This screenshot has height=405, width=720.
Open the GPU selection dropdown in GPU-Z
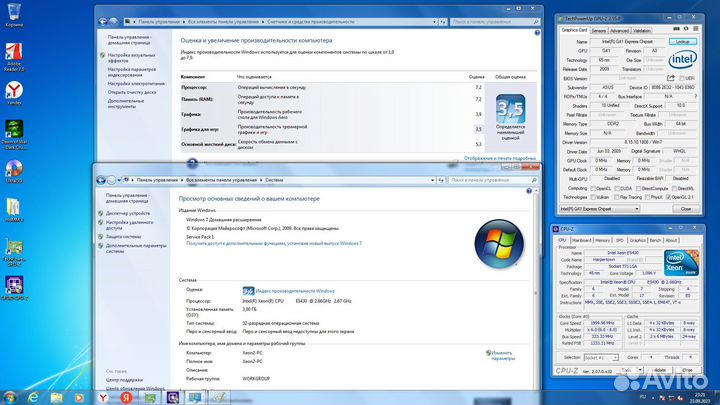599,209
